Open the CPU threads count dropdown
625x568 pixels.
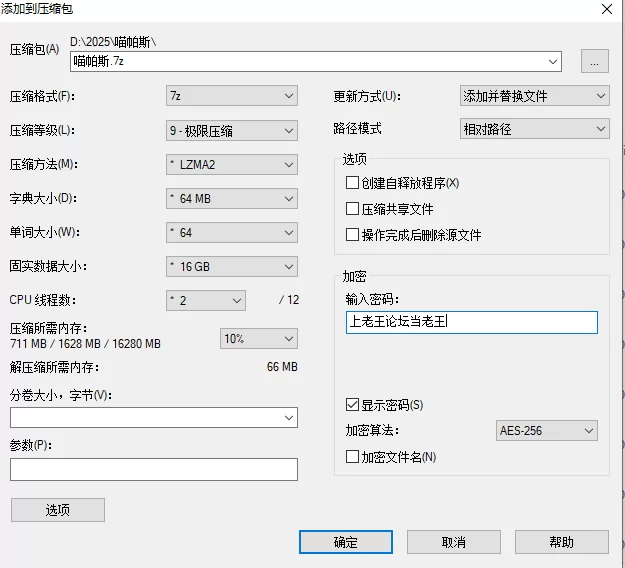click(206, 300)
